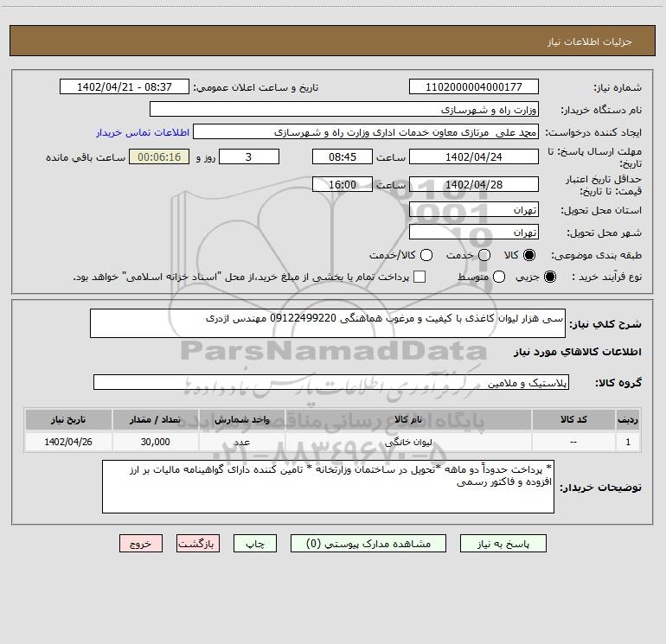Select the کالا radio button
The height and width of the screenshot is (644, 666).
tap(529, 255)
